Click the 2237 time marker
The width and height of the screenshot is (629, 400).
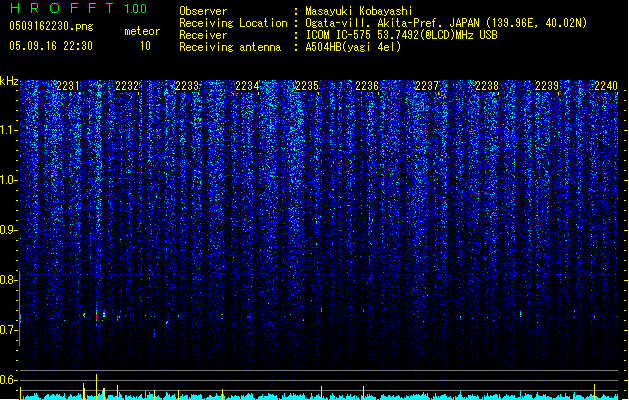coord(427,86)
